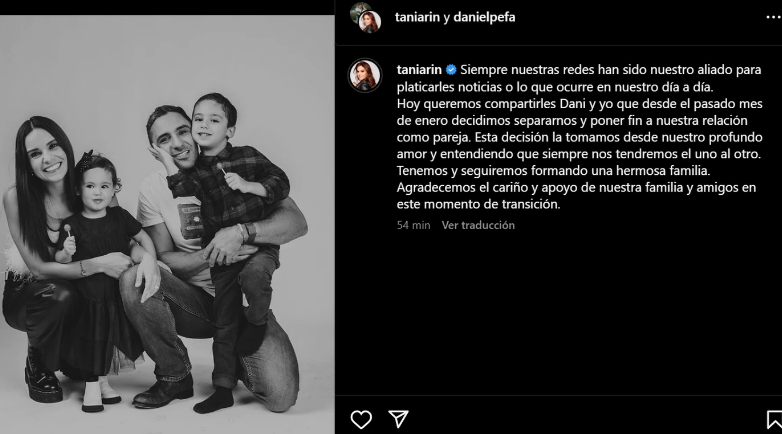Open taniarin avatar beside the caption
The width and height of the screenshot is (782, 434).
pyautogui.click(x=365, y=75)
